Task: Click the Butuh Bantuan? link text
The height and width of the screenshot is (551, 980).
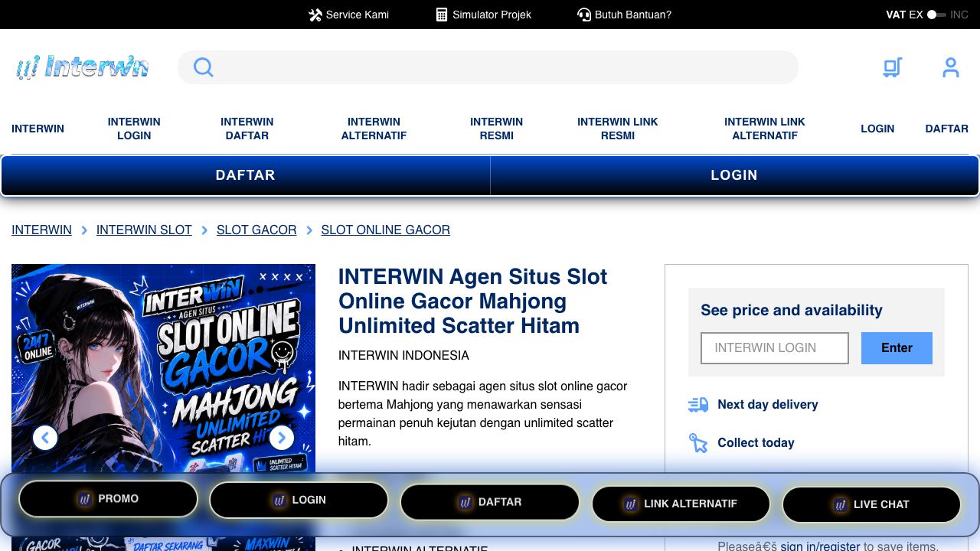Action: pos(633,15)
